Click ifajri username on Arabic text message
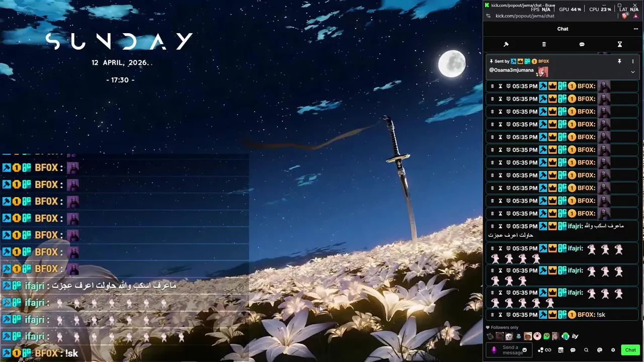This screenshot has height=362, width=644. point(575,226)
